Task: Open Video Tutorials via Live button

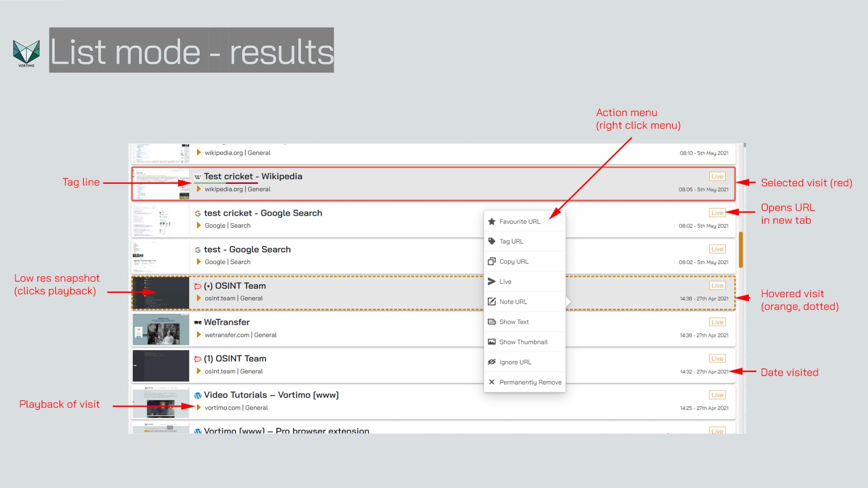Action: (717, 395)
